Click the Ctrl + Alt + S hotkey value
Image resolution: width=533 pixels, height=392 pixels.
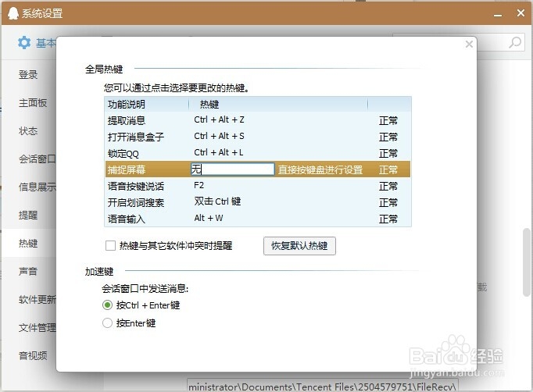(219, 136)
